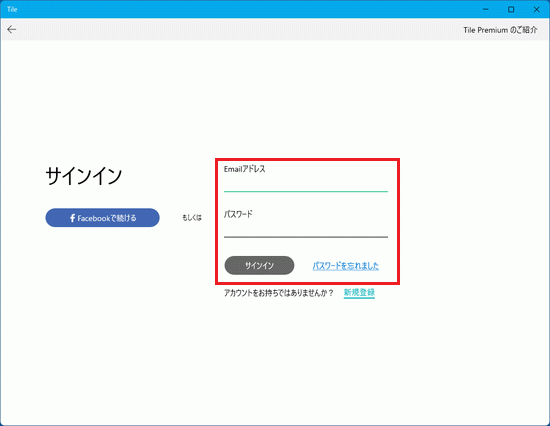550x426 pixels.
Task: Focus the パスワード input field
Action: [x=306, y=229]
